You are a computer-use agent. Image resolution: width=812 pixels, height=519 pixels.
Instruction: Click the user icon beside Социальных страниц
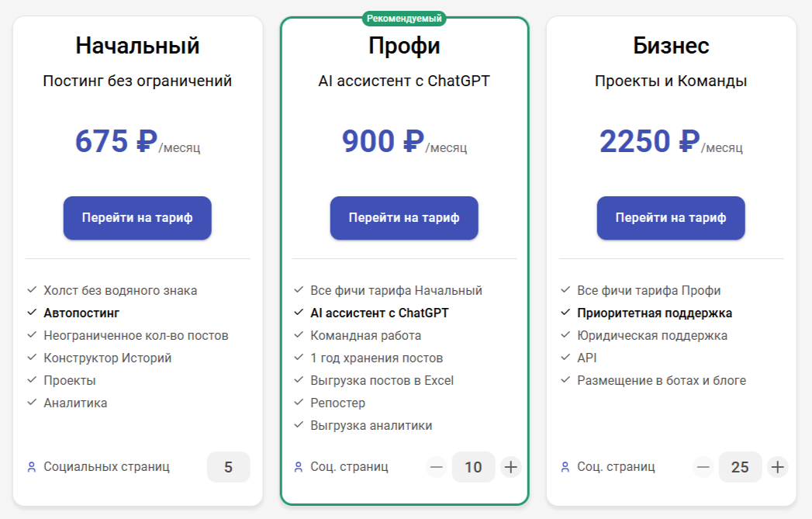tap(32, 467)
